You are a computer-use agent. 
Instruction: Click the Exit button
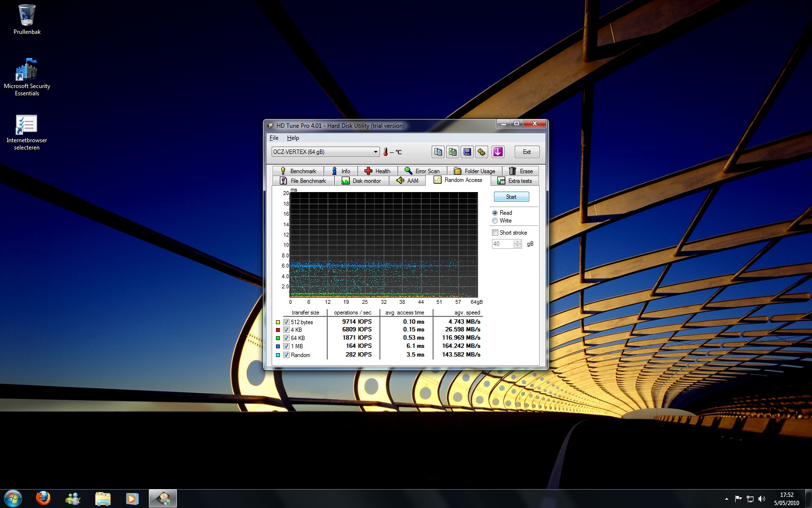526,152
